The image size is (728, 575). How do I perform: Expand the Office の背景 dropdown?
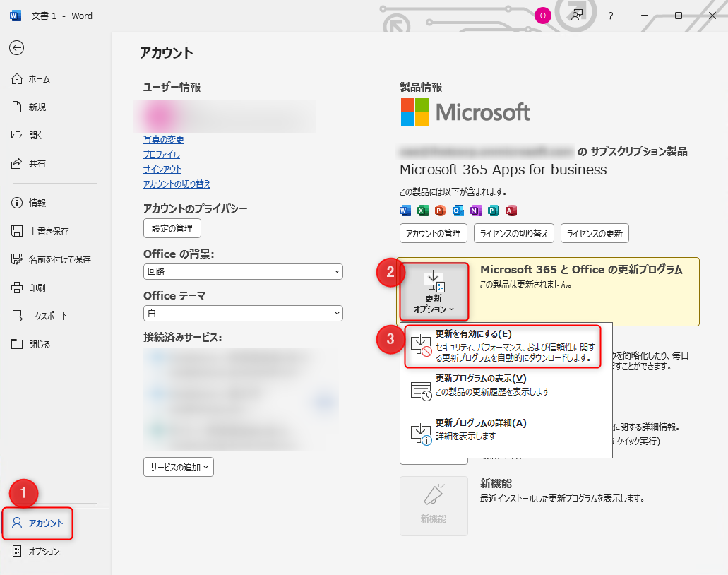[x=242, y=271]
